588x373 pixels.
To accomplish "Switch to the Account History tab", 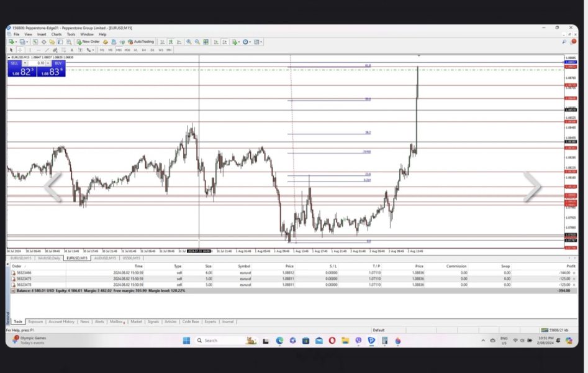I will coord(61,321).
